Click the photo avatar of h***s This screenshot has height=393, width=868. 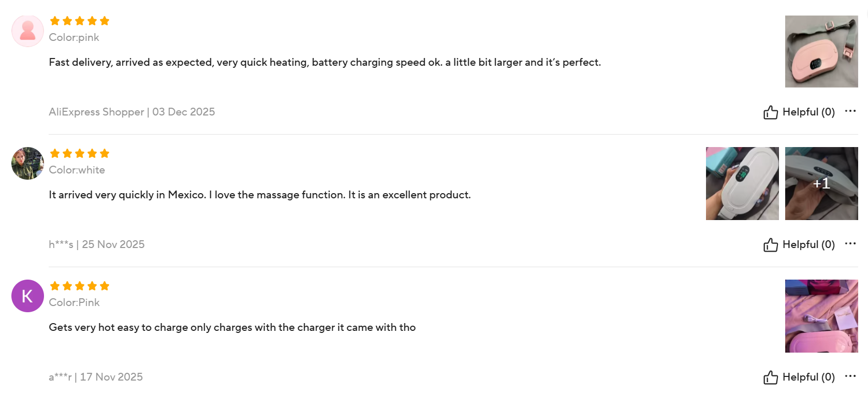(27, 164)
